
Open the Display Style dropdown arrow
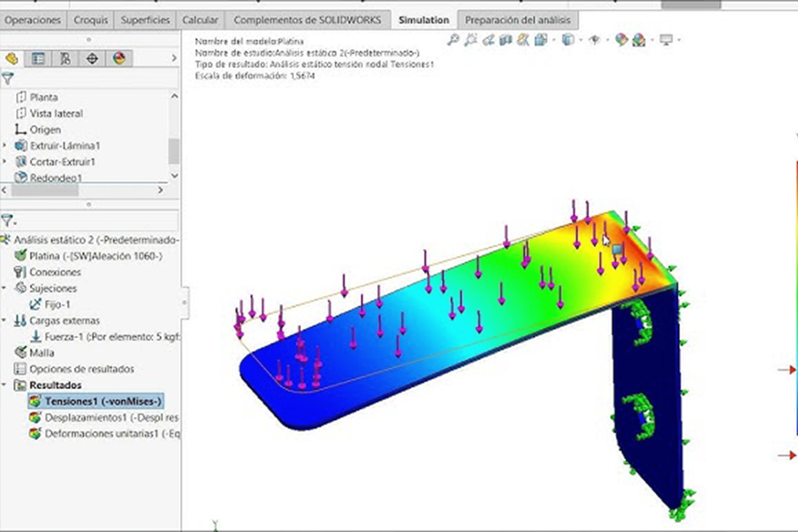[581, 40]
